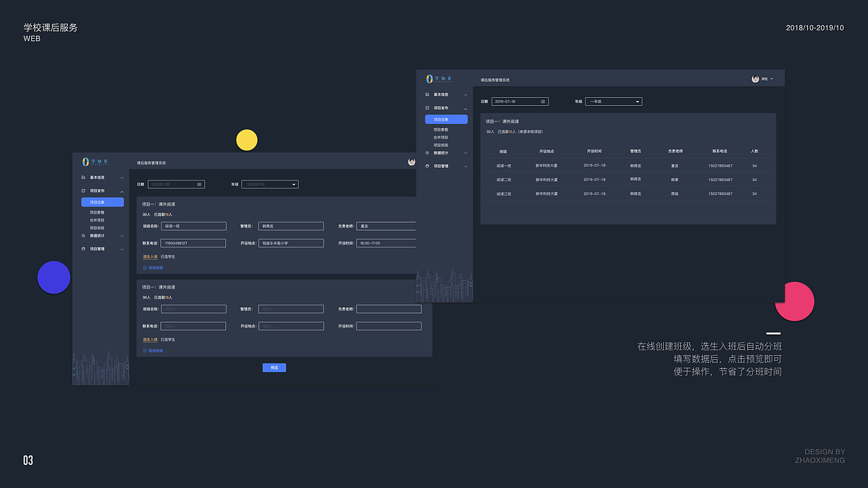
Task: Click the empty 开设时间 input field
Action: tap(389, 326)
